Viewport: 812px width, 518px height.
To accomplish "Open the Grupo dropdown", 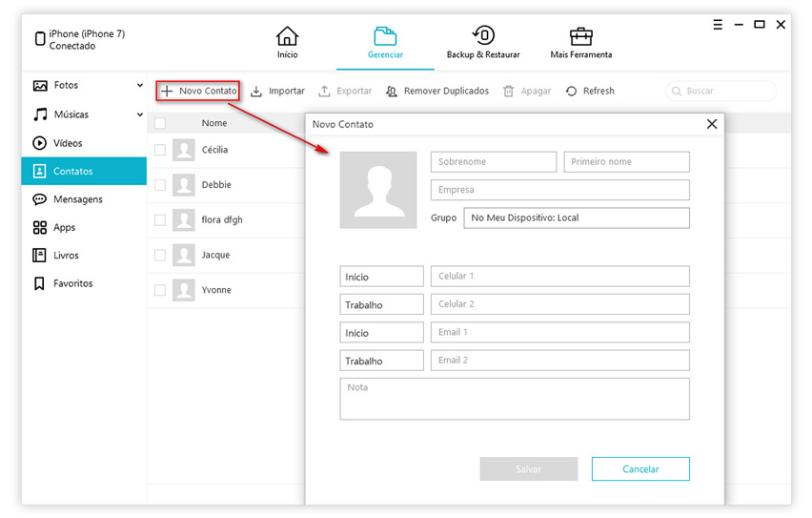I will tap(577, 218).
